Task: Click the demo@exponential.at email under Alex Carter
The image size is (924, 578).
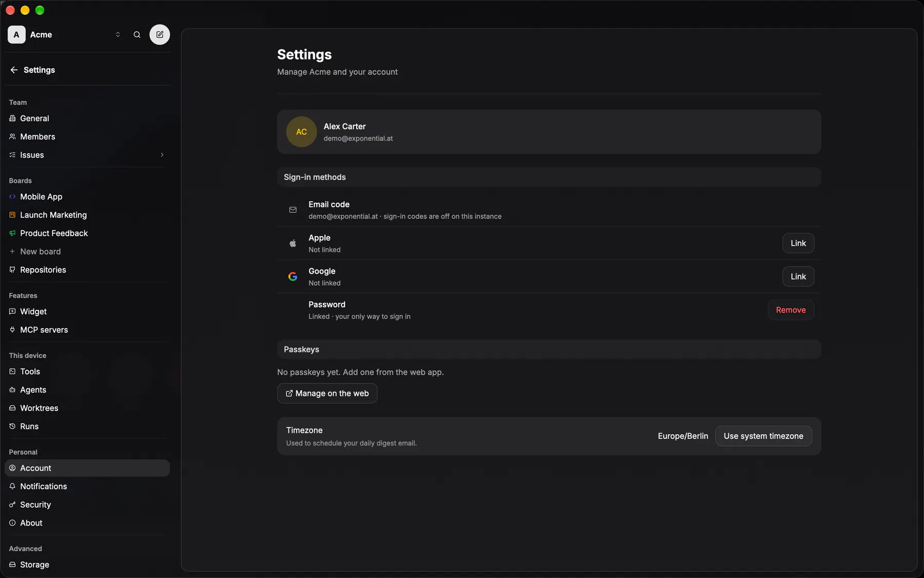Action: 358,139
